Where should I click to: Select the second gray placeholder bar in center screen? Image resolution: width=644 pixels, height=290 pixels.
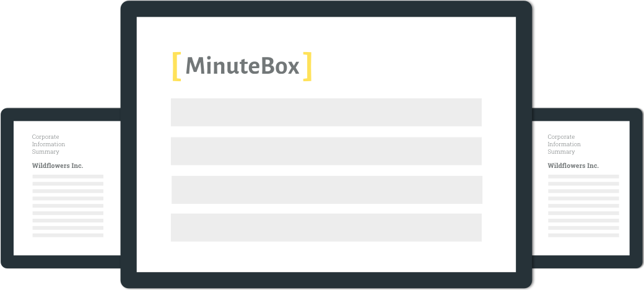pyautogui.click(x=326, y=151)
